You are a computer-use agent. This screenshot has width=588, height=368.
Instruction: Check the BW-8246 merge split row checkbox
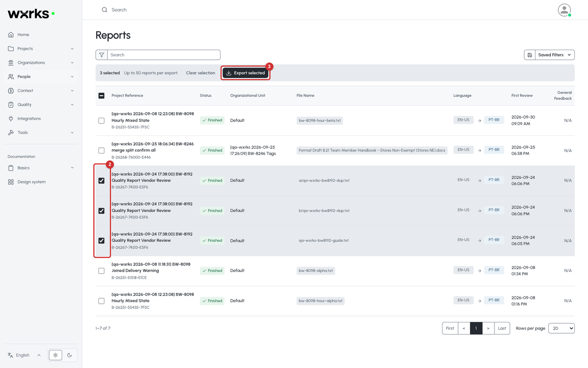(x=101, y=151)
